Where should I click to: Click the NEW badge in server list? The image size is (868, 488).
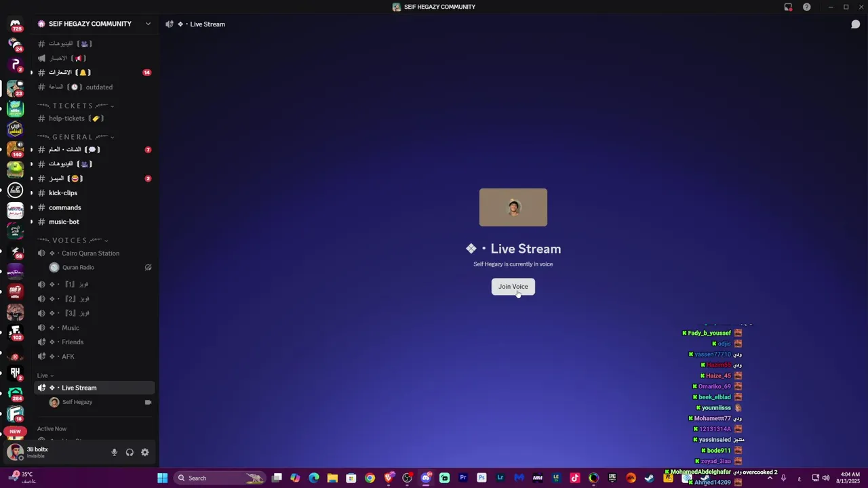tap(15, 431)
